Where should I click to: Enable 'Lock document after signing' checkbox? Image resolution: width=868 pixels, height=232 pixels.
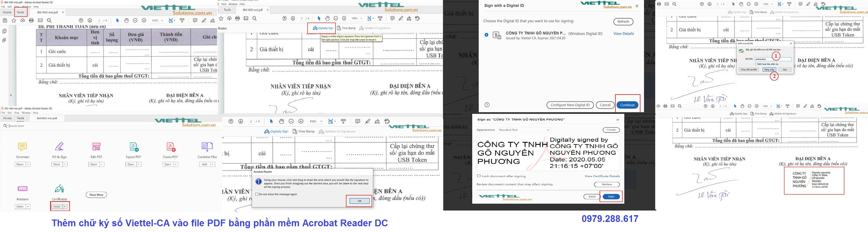pyautogui.click(x=479, y=176)
